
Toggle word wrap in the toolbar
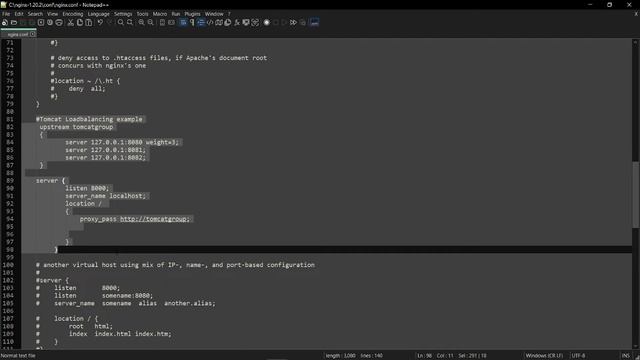point(183,22)
